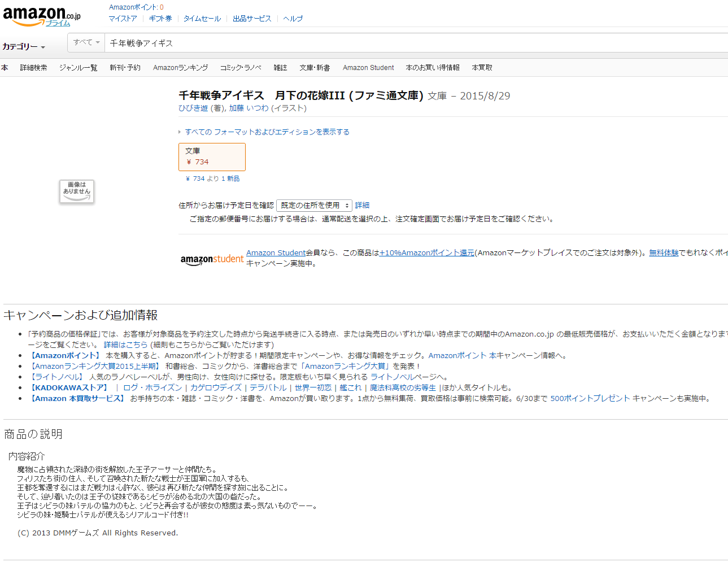Open 雑誌 in the books bar
The image size is (728, 562).
(x=281, y=68)
